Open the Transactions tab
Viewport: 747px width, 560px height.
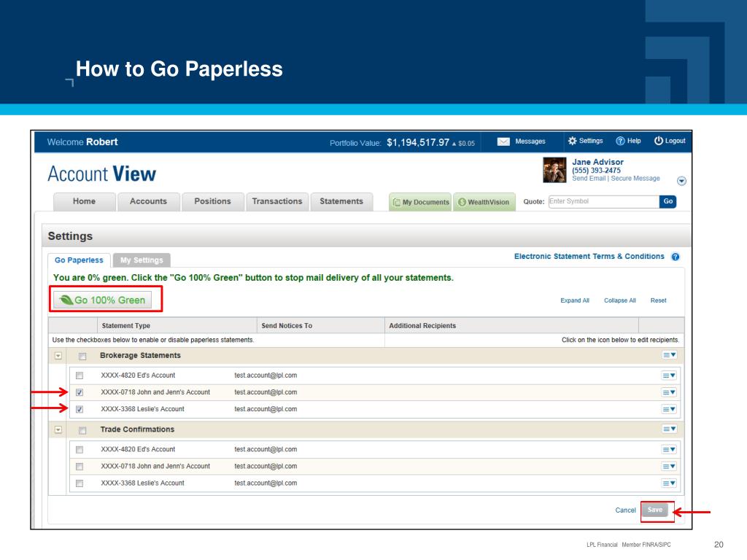(x=277, y=201)
